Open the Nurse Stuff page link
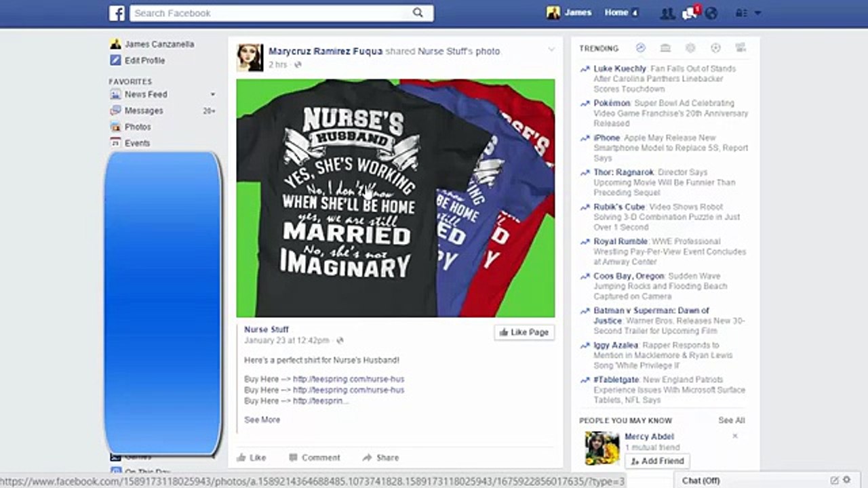The image size is (868, 488). click(267, 329)
